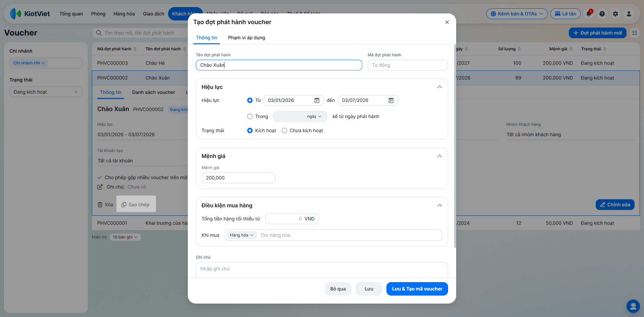The height and width of the screenshot is (317, 644).
Task: Click the Đợt phát hành mới button
Action: click(598, 33)
